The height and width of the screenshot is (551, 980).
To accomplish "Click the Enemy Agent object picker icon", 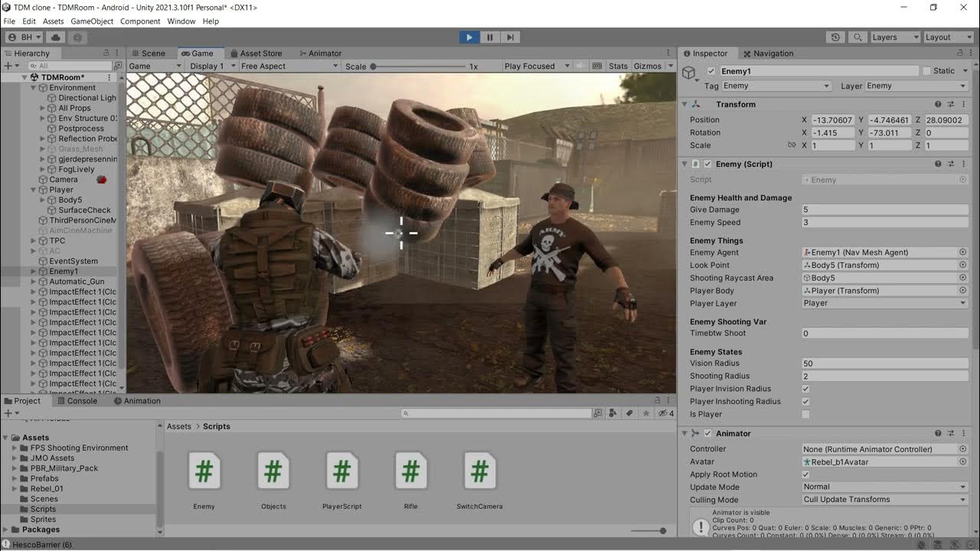I will (963, 253).
